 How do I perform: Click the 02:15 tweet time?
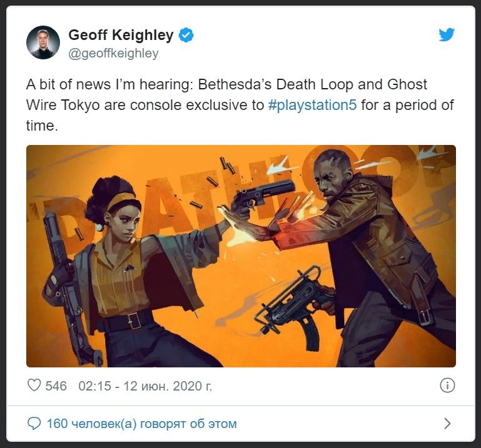95,386
